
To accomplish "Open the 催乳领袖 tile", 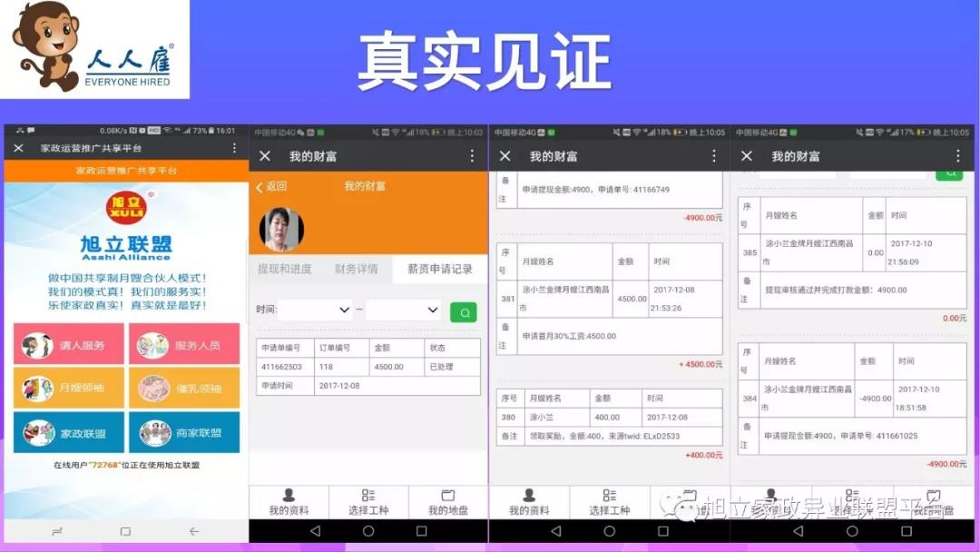I will point(184,388).
